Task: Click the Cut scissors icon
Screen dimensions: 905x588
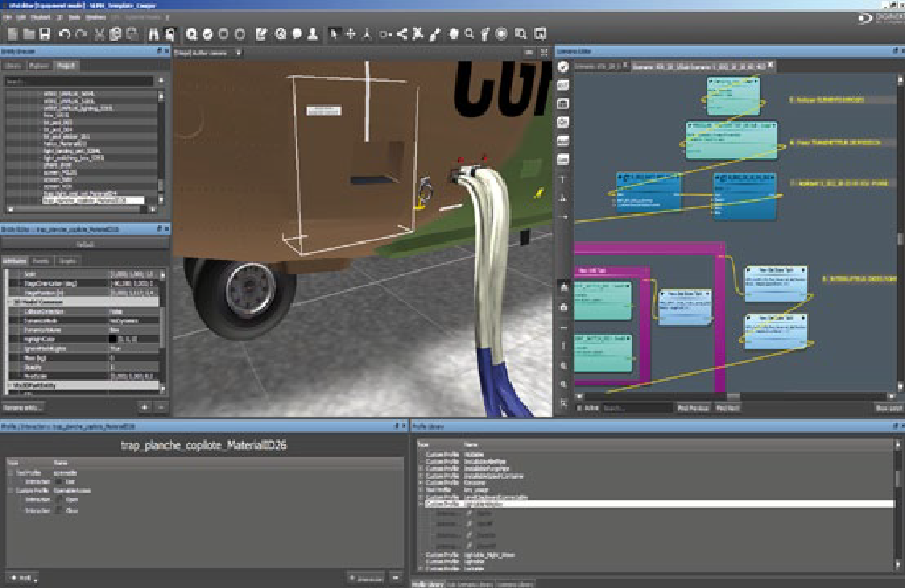Action: coord(100,34)
